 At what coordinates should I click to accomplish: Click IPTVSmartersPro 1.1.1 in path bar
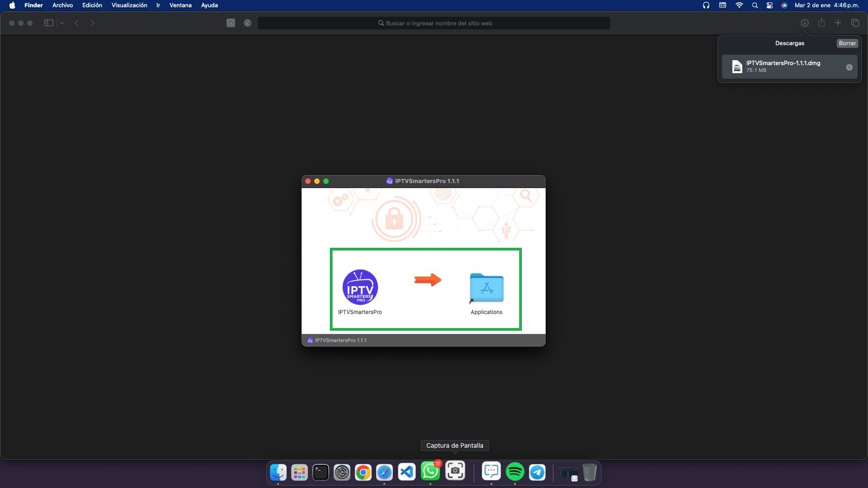[x=337, y=341]
